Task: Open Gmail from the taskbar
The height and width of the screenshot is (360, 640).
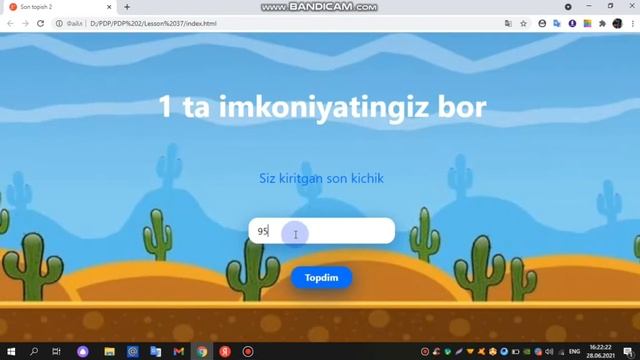Action: (x=179, y=351)
